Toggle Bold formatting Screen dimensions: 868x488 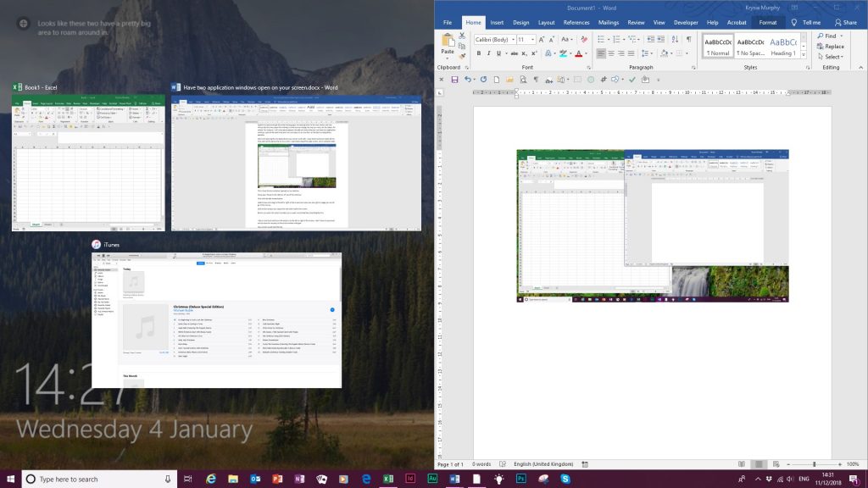pos(479,53)
